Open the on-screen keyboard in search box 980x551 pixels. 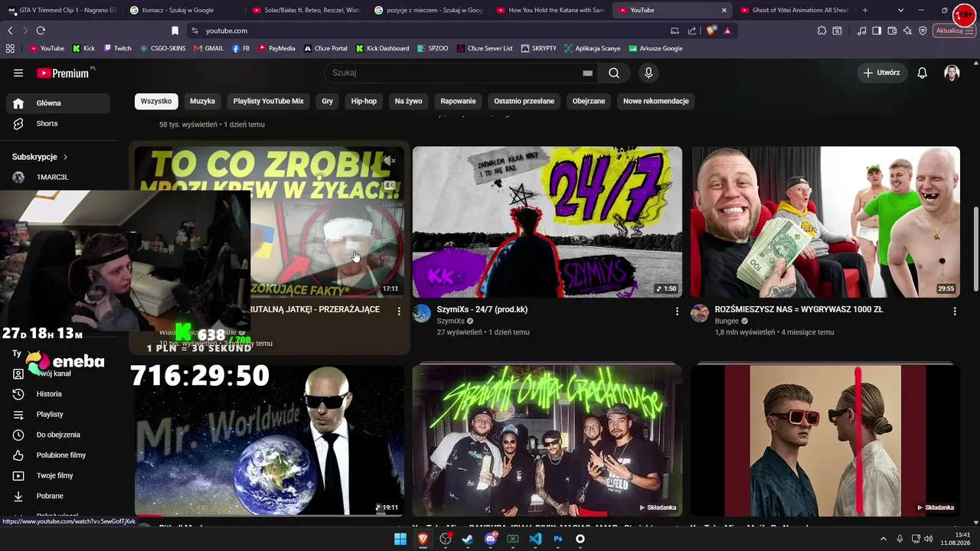click(587, 73)
